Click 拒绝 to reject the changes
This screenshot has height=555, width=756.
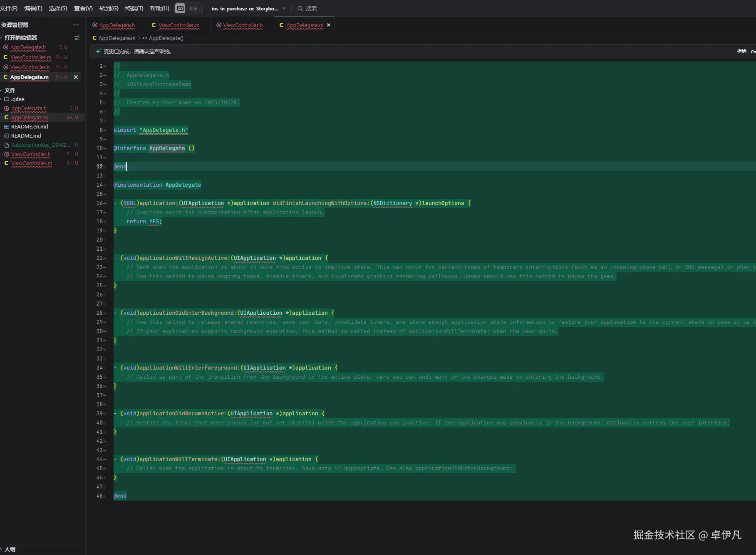tap(741, 52)
